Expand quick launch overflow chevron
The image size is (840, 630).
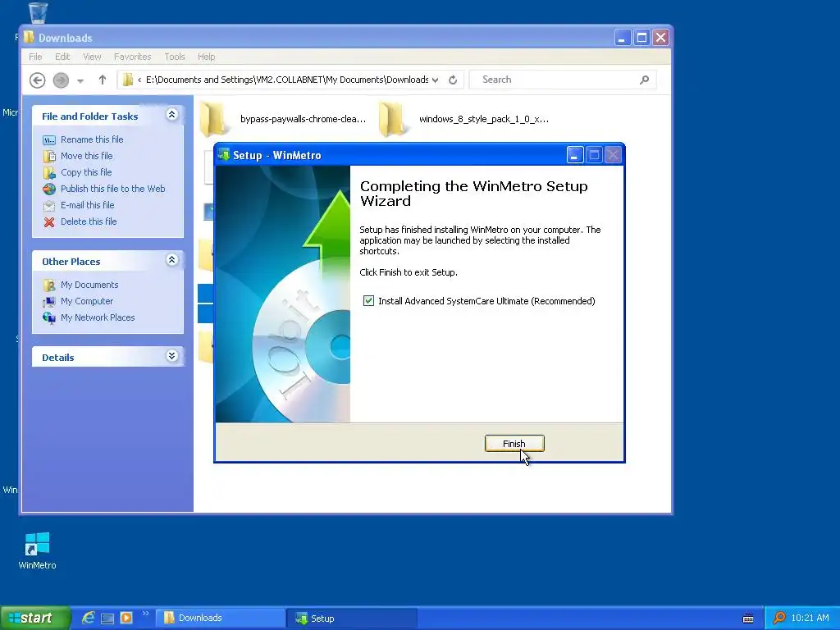coord(145,614)
